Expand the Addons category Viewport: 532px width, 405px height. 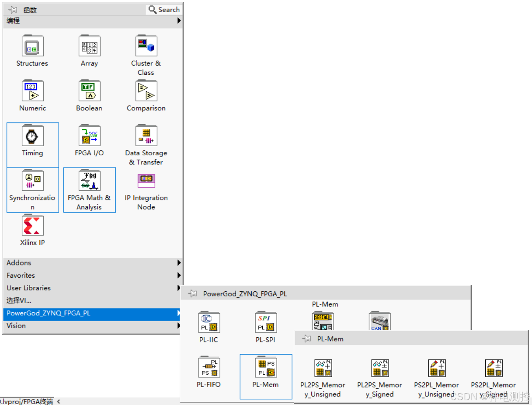tap(93, 263)
